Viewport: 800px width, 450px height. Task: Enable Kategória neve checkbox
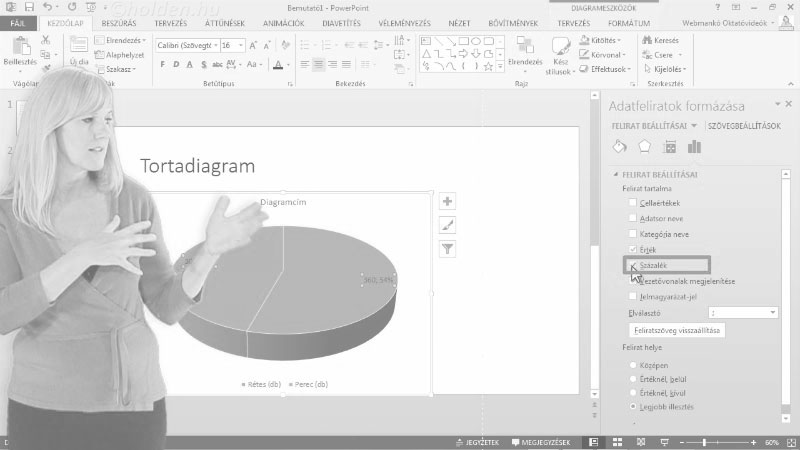point(633,234)
